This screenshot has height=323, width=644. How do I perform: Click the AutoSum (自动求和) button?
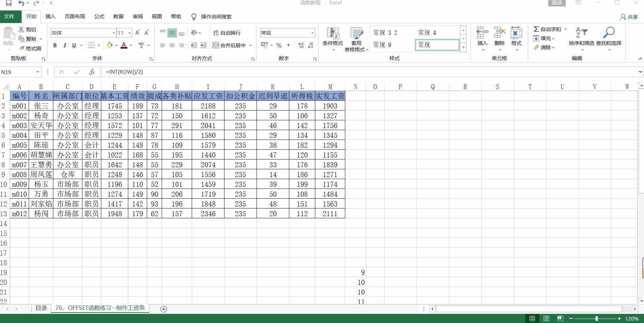(547, 29)
